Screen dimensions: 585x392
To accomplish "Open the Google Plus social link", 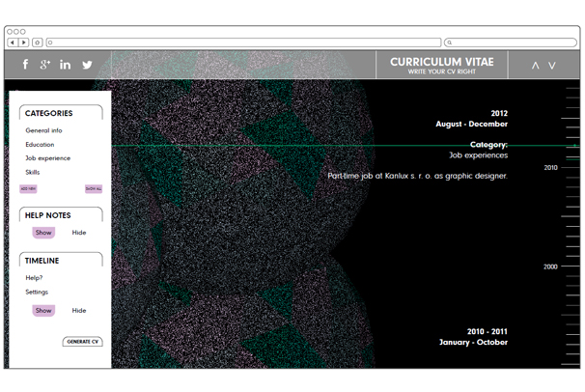I will (x=44, y=65).
